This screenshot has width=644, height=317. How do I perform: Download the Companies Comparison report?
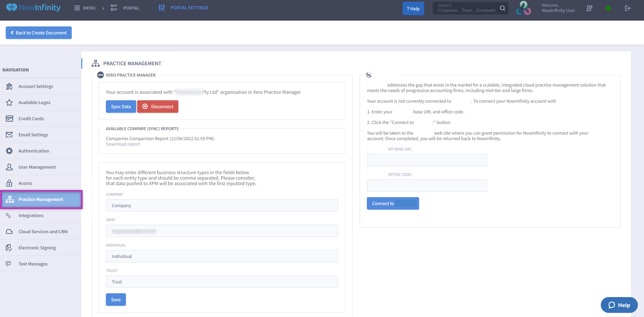123,144
